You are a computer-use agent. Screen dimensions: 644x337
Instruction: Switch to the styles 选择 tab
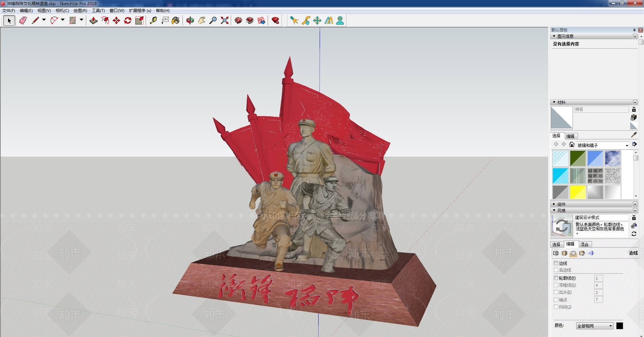coord(556,244)
